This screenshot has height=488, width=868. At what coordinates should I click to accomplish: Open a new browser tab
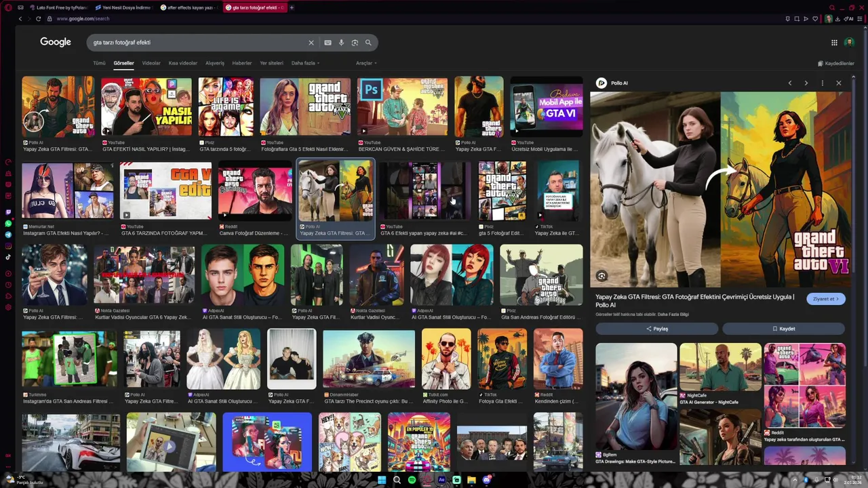tap(292, 7)
